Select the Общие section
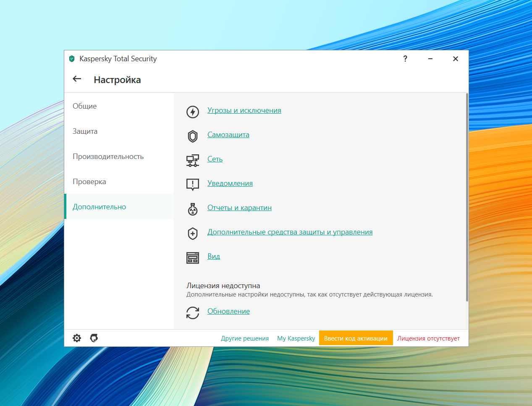Viewport: 532px width, 406px height. [119, 106]
